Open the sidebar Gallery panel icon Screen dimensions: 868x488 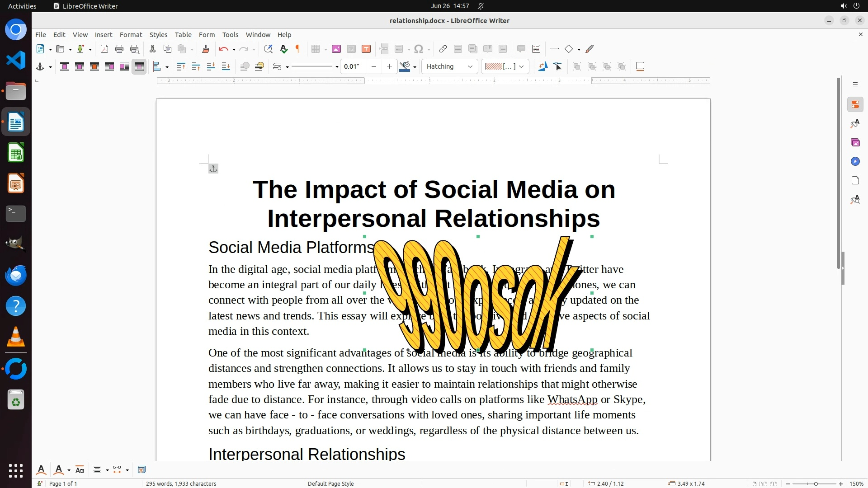(855, 143)
